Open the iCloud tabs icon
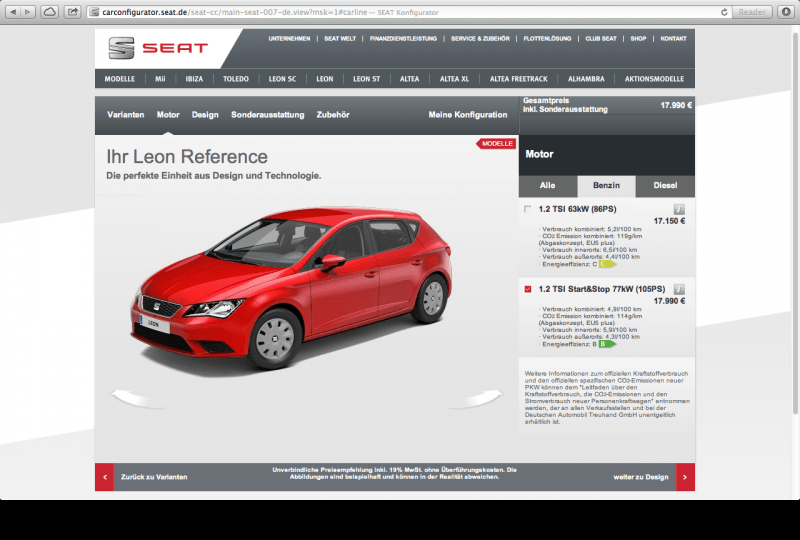Screen dimensions: 800x540 [49, 12]
